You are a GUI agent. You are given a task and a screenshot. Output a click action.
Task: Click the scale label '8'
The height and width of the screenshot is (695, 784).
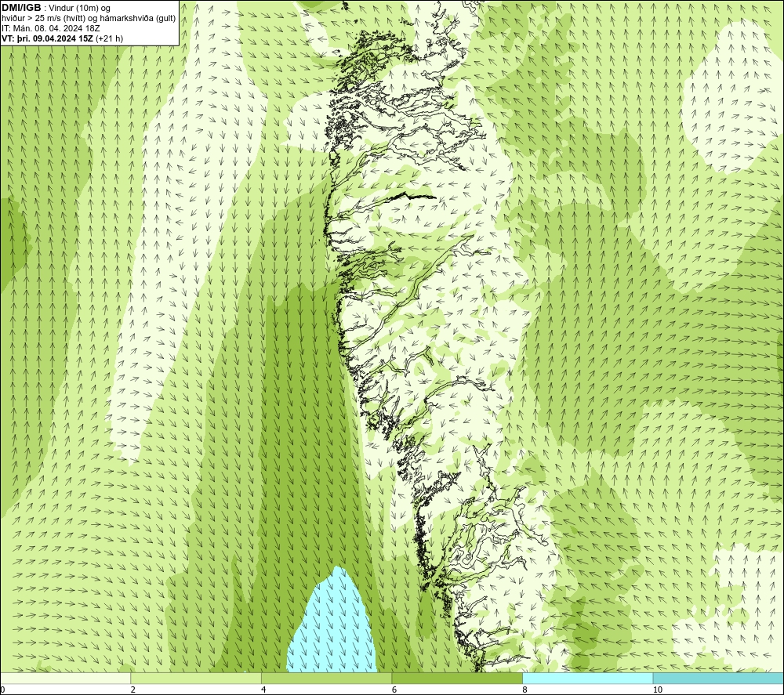coord(524,690)
